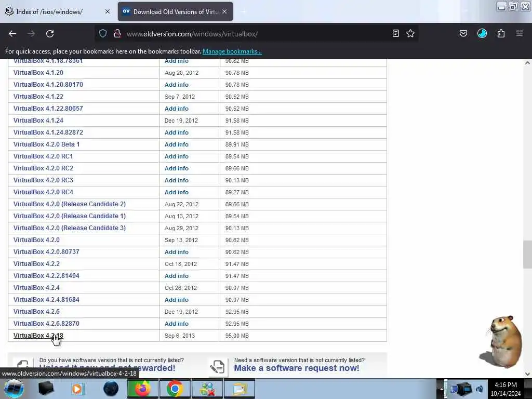This screenshot has width=532, height=399.
Task: Click Make a software request now link
Action: point(297,368)
